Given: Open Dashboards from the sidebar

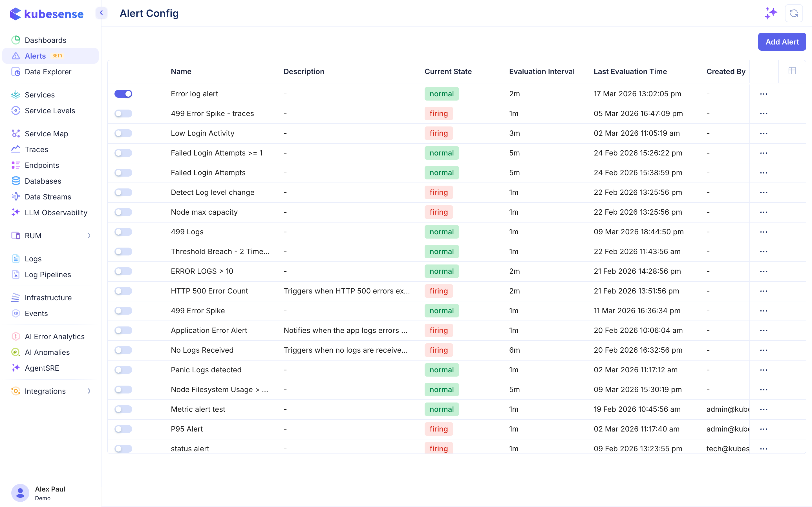Looking at the screenshot, I should pos(45,40).
